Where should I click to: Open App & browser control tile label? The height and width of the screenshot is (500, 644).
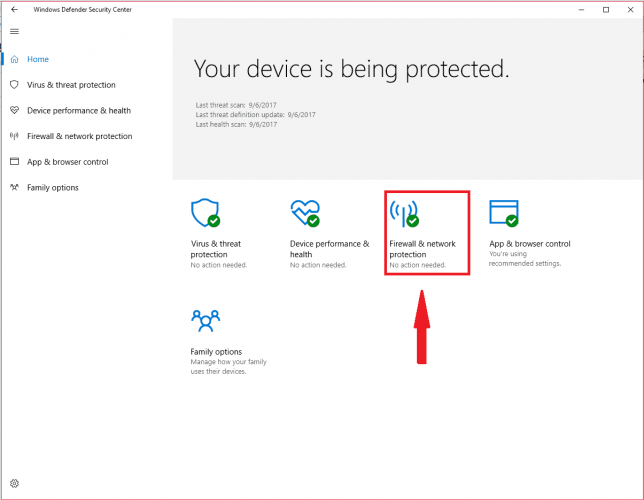point(530,244)
